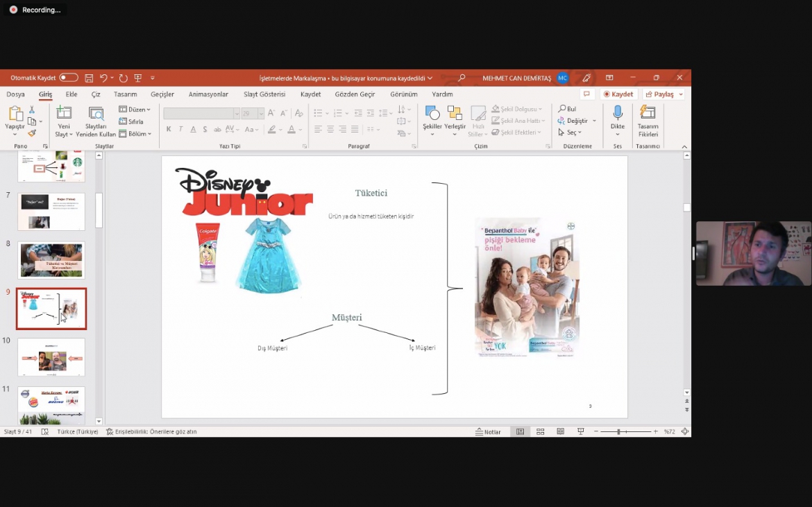Click the search magnifier in title bar
This screenshot has width=812, height=507.
(461, 78)
